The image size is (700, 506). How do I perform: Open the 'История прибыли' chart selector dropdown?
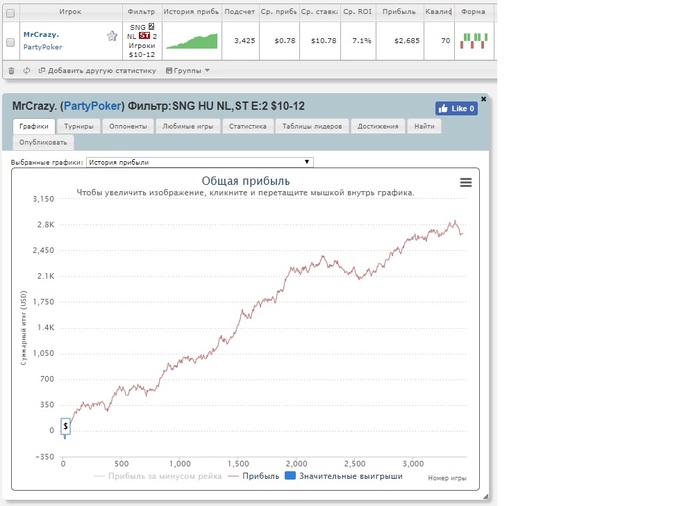point(200,162)
